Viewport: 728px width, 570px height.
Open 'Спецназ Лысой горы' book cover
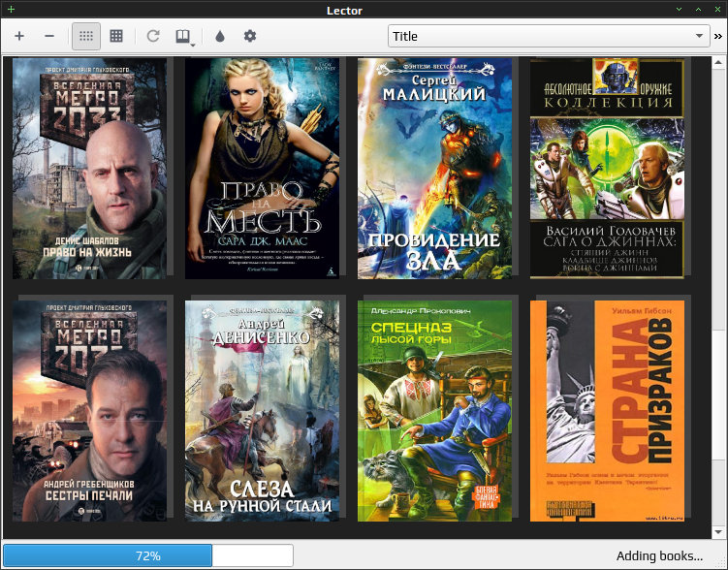click(x=434, y=411)
